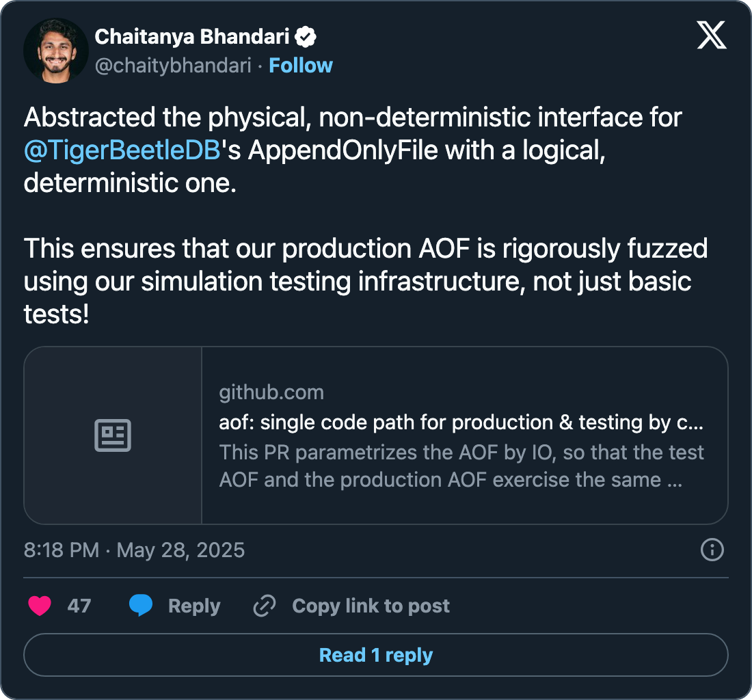Open the X logo in the corner

(x=712, y=34)
